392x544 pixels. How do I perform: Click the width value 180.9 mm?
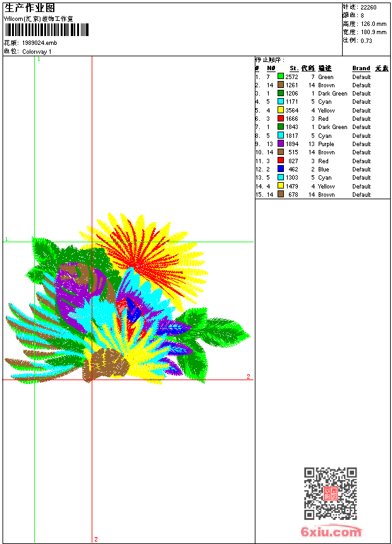point(374,32)
